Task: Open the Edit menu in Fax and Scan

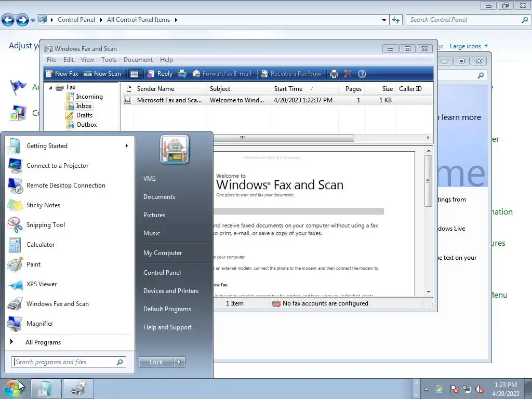Action: [69, 60]
